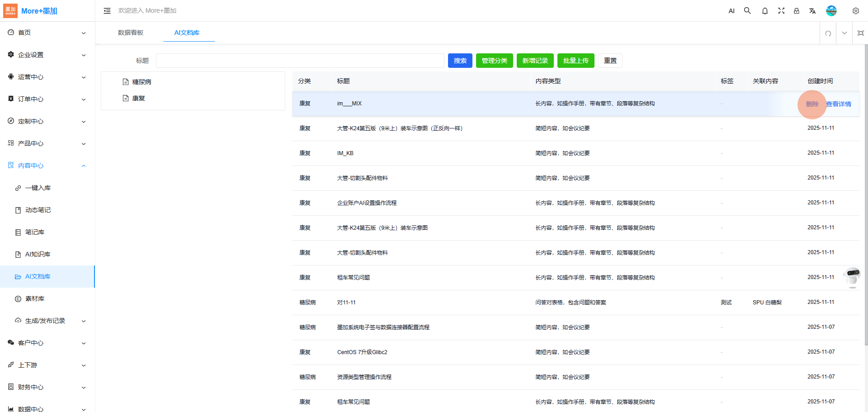Image resolution: width=868 pixels, height=412 pixels.
Task: Expand the 企业设置 sidebar menu
Action: click(x=47, y=55)
